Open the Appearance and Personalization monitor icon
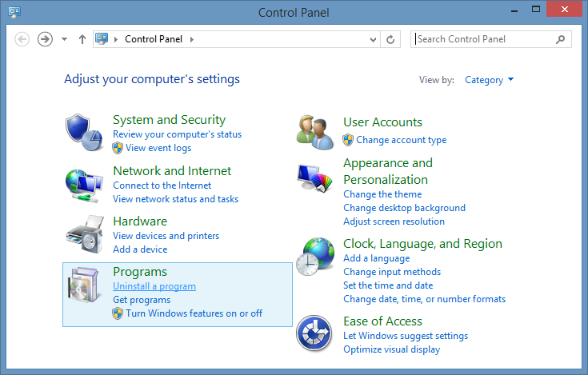 315,178
